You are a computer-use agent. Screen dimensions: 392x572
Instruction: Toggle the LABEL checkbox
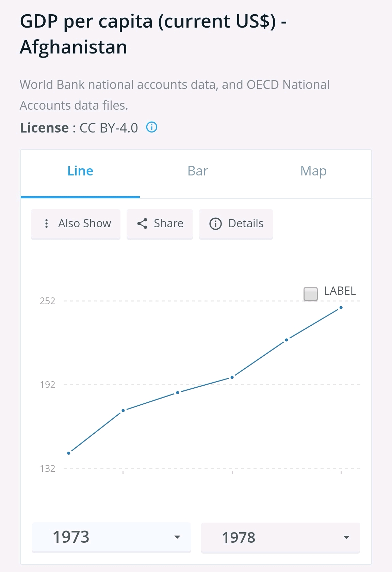(310, 294)
